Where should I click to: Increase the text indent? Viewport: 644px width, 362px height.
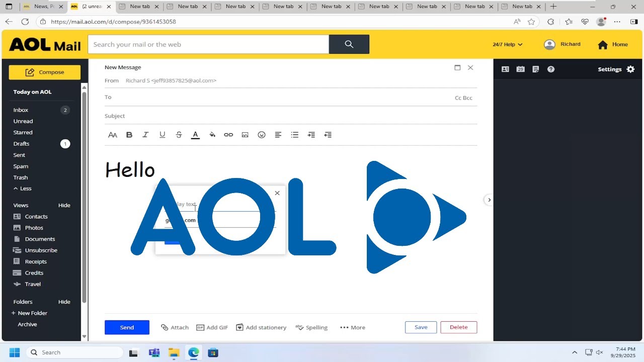pyautogui.click(x=311, y=135)
